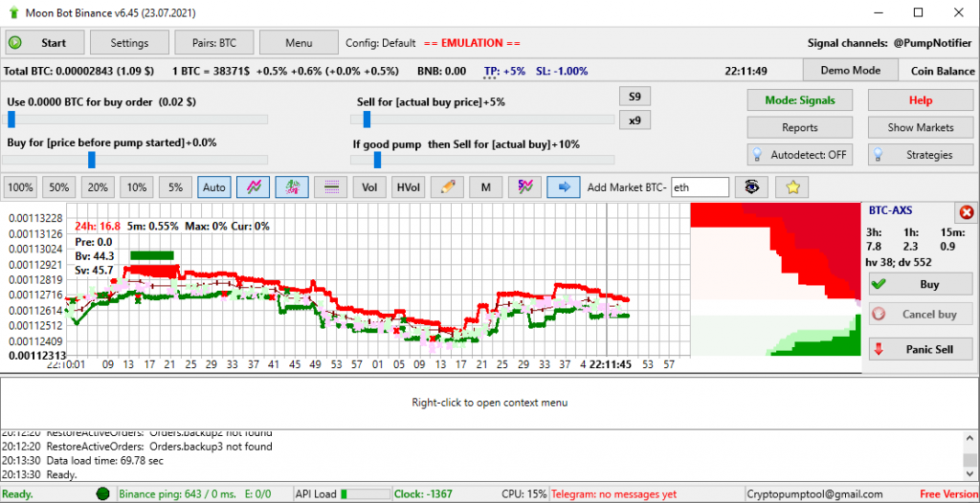Click the Panic Sell button

coord(921,349)
